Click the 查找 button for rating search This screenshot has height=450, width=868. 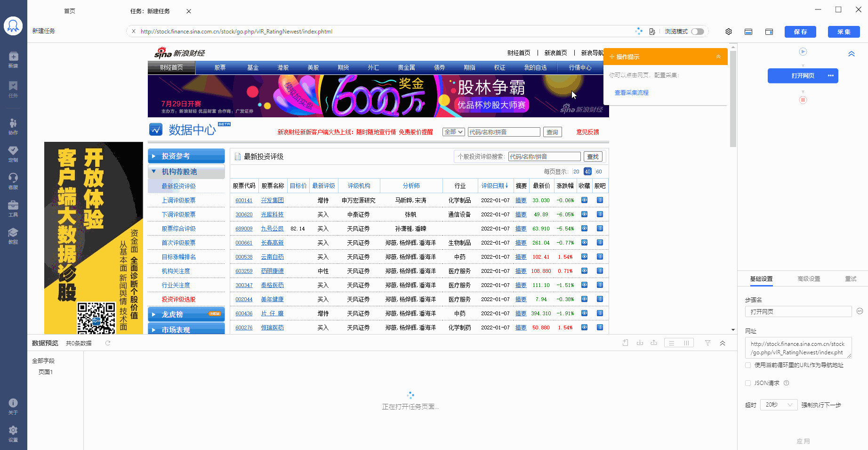coord(593,156)
